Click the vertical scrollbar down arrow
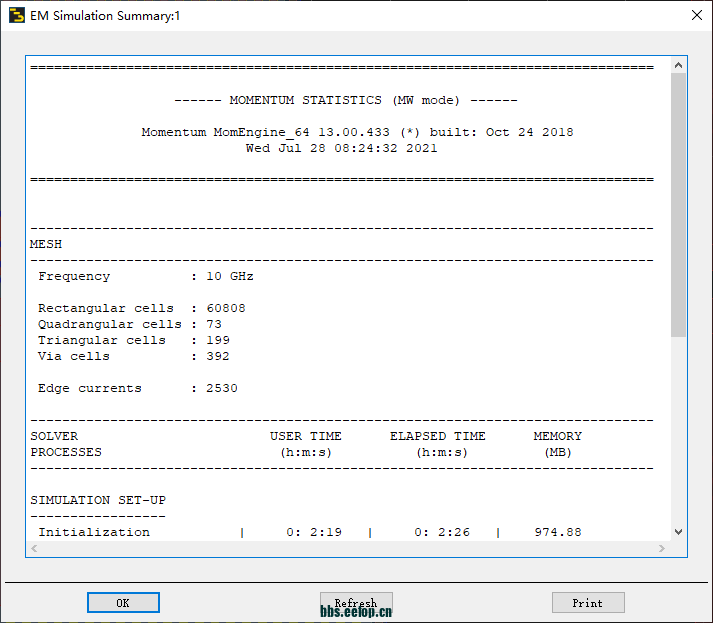Screen dimensions: 713x623 click(678, 532)
